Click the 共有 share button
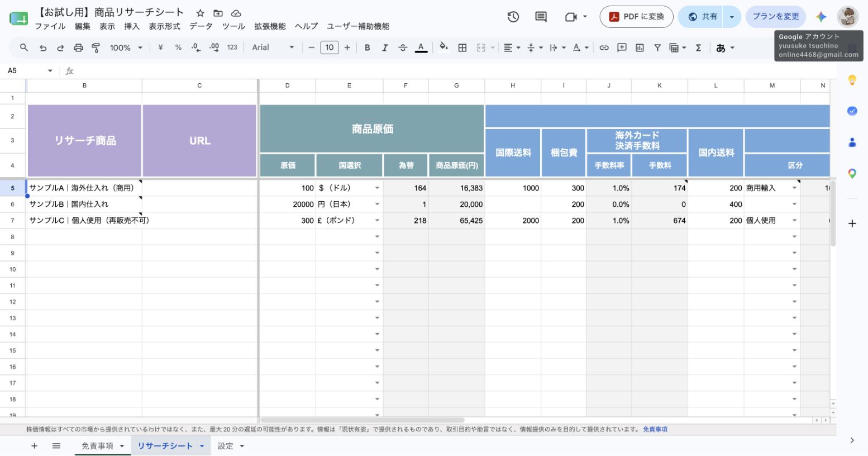 pos(702,17)
